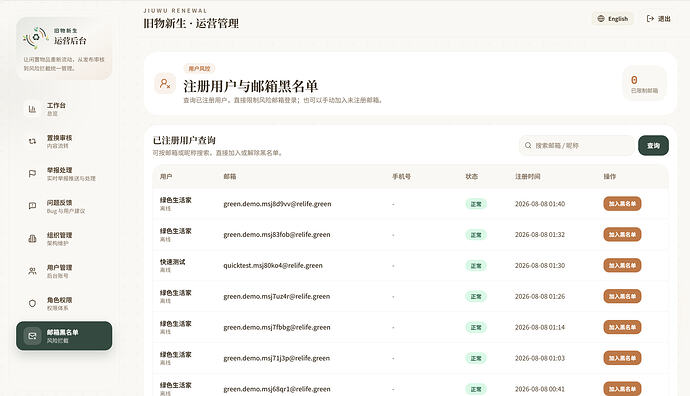Image resolution: width=690 pixels, height=396 pixels.
Task: Open the 工作台 dashboard chart icon
Action: click(x=32, y=109)
